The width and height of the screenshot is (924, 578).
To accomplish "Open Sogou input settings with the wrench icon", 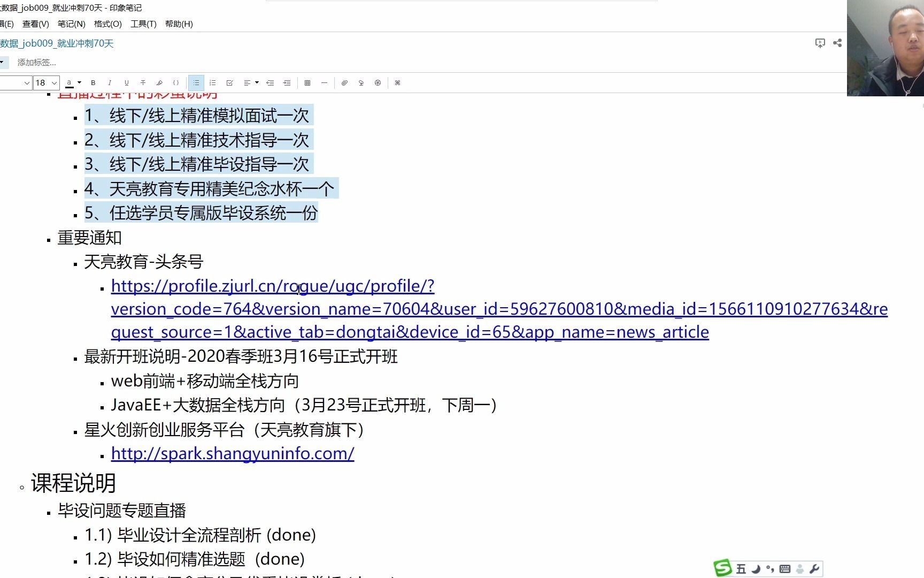I will [x=814, y=568].
